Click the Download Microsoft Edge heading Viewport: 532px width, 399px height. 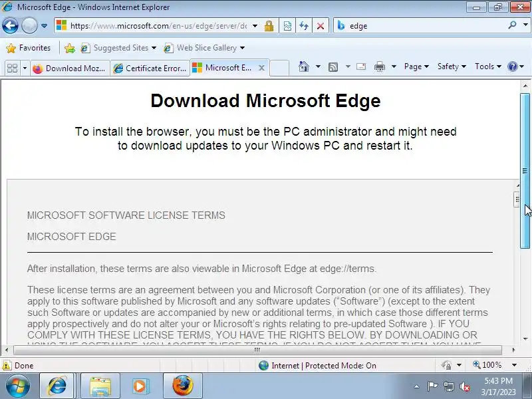[x=265, y=100]
